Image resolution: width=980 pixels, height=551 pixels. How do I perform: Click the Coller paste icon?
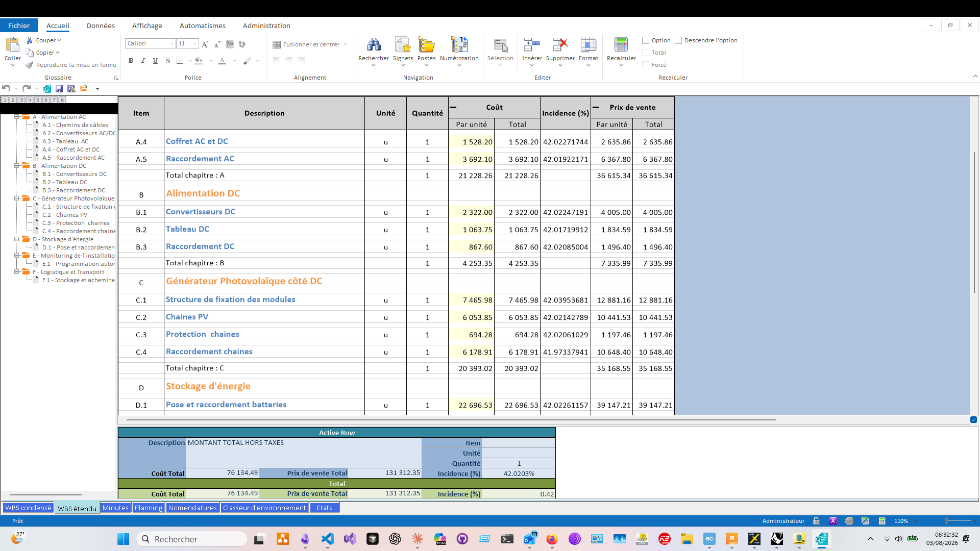click(12, 45)
